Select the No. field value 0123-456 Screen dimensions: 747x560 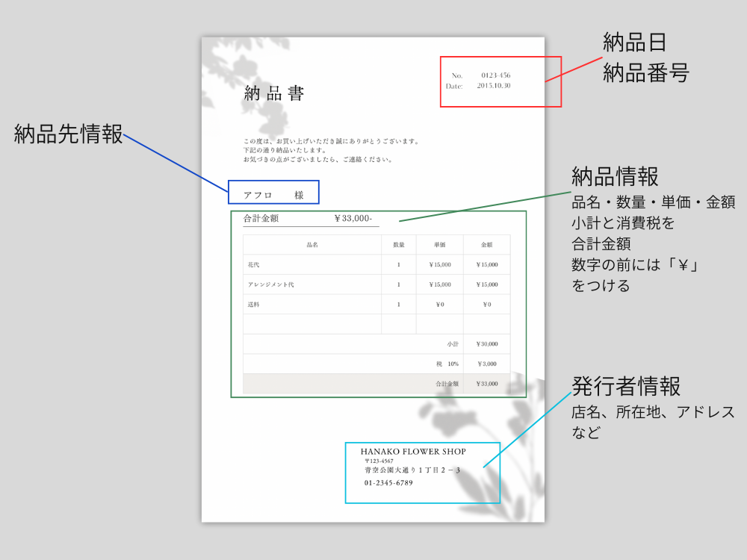click(x=498, y=75)
